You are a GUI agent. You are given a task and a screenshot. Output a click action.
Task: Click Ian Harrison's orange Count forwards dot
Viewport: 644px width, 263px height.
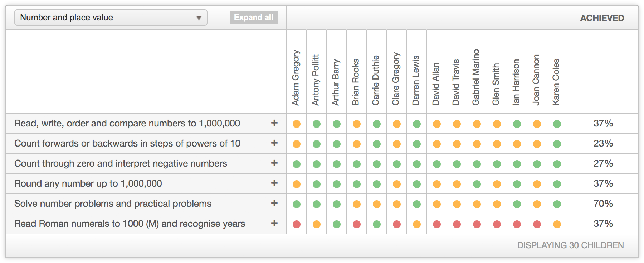tap(517, 144)
